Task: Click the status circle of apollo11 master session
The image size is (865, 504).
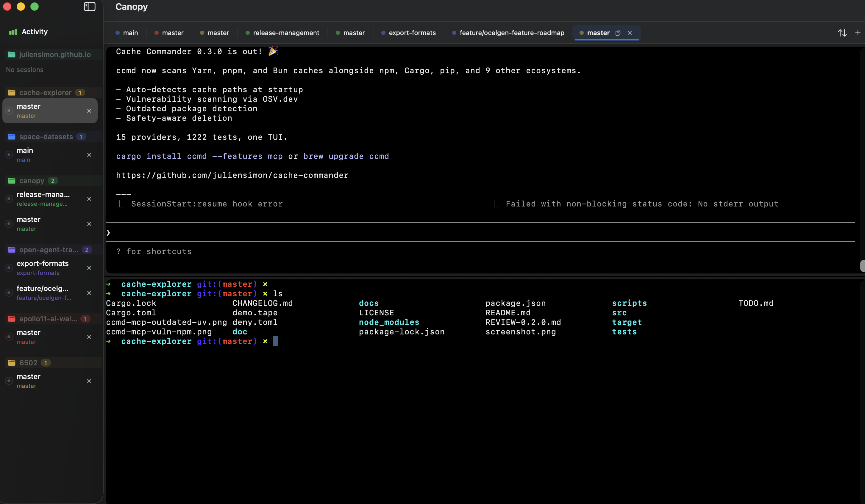Action: (9, 337)
